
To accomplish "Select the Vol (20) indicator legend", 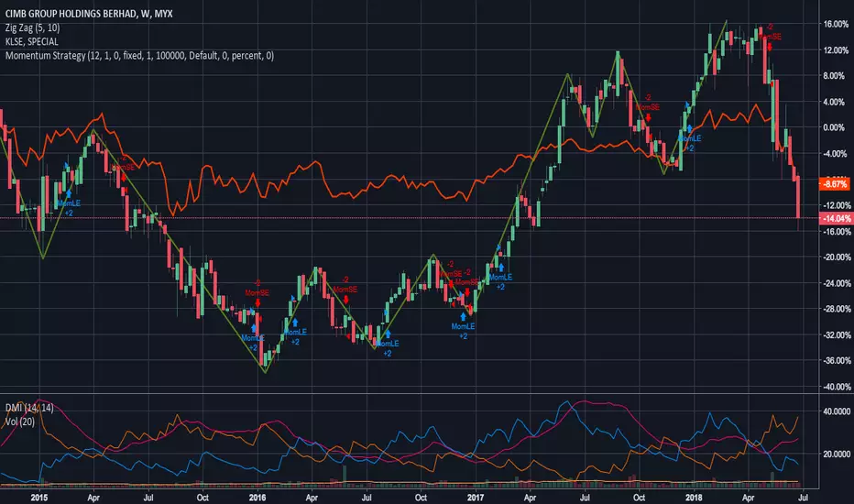I will [19, 422].
